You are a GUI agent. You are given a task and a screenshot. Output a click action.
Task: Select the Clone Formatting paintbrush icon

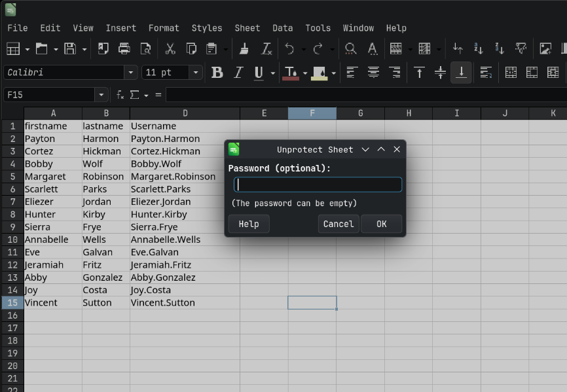click(244, 48)
